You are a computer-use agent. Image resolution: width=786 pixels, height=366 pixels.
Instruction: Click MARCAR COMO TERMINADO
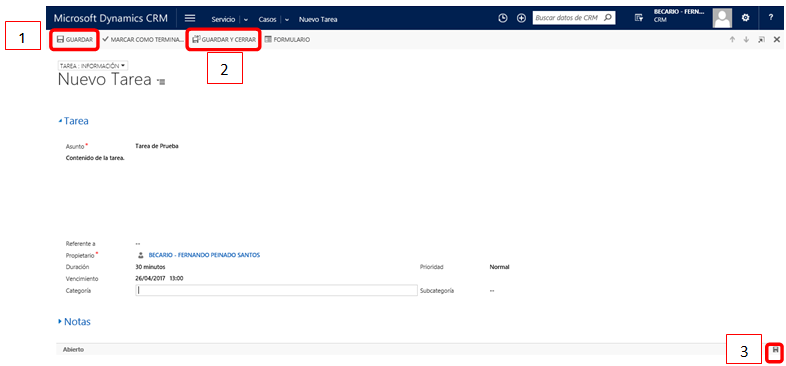point(143,40)
